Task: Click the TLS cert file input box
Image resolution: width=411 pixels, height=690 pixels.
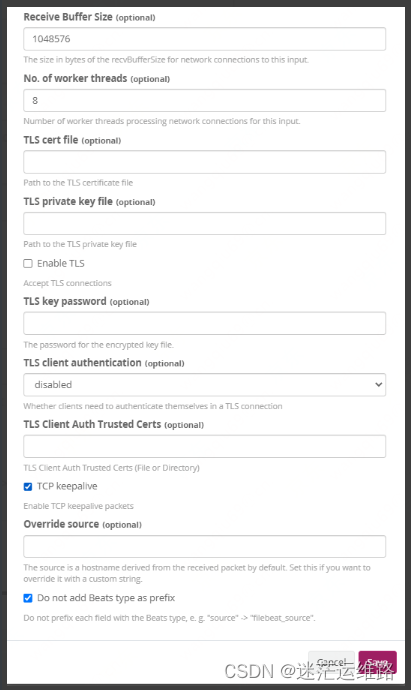Action: [x=205, y=162]
